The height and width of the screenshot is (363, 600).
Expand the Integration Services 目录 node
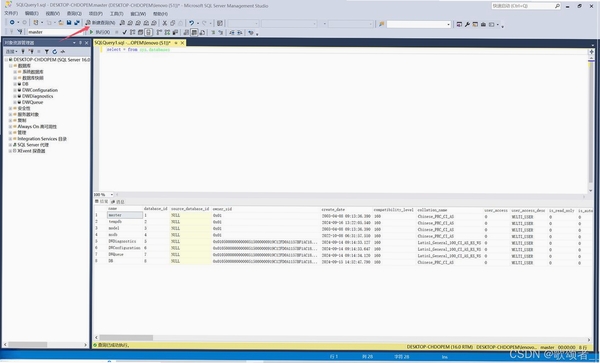[10, 139]
